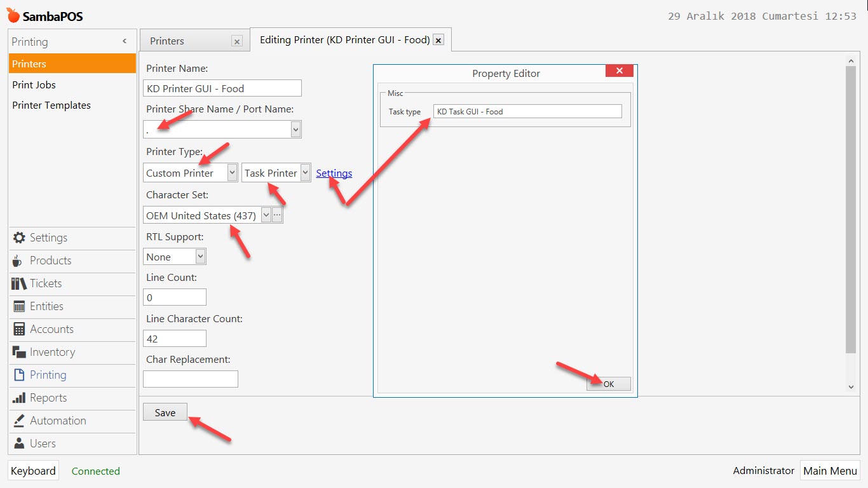Collapse the Printing panel with the chevron
The image size is (868, 488).
point(125,41)
